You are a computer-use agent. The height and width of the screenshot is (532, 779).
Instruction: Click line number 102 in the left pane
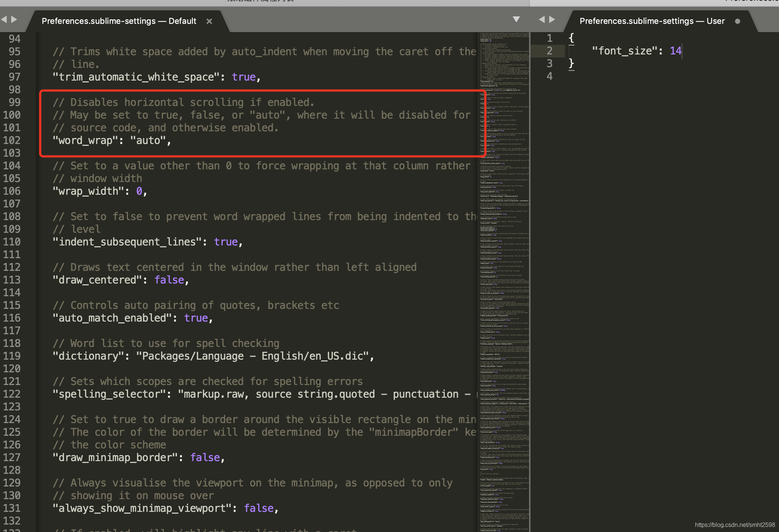(x=12, y=140)
